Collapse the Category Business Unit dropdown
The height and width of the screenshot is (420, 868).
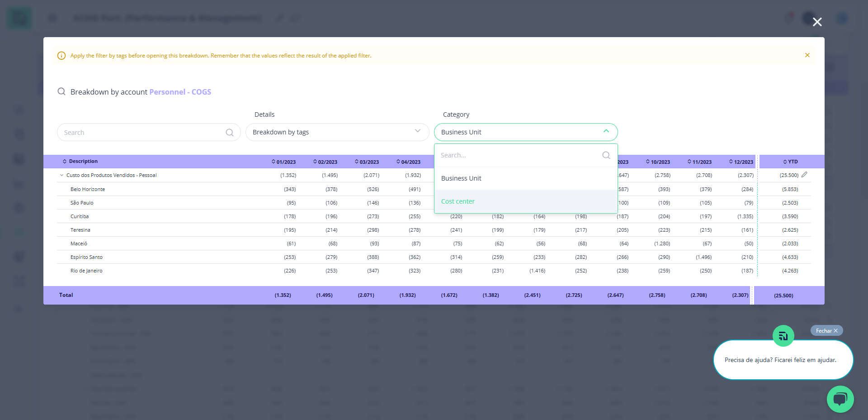coord(526,132)
